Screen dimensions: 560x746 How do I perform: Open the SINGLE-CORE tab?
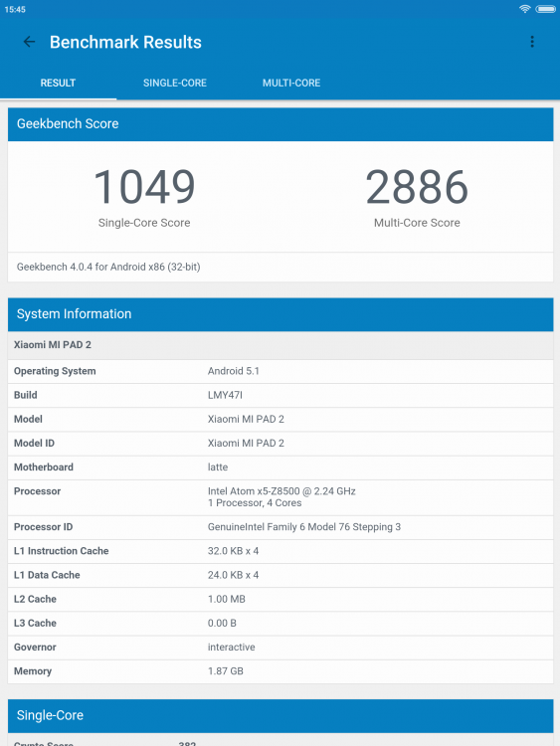[x=175, y=83]
